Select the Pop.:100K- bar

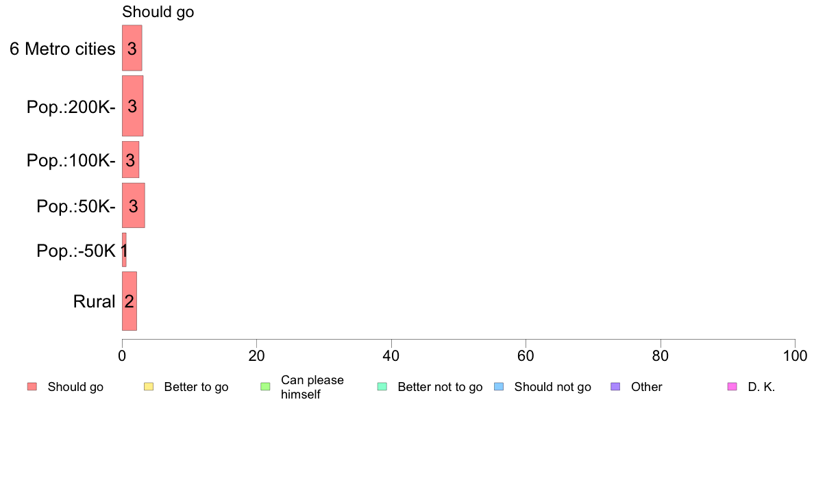[130, 160]
